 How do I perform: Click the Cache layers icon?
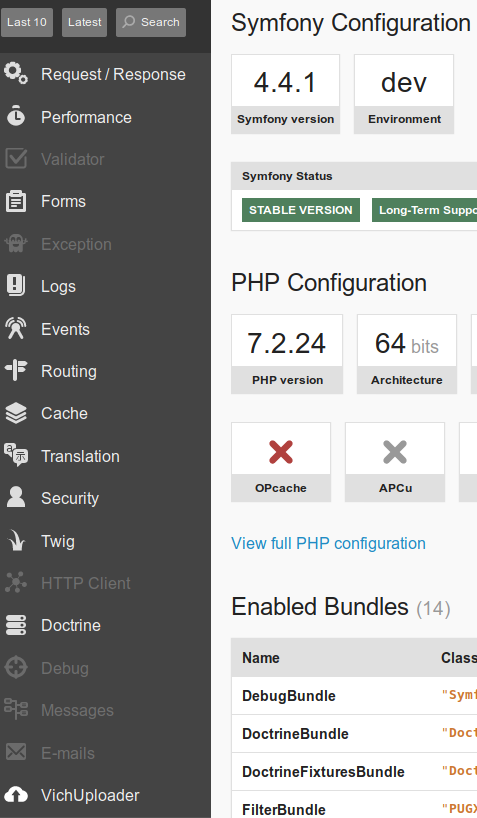tap(16, 413)
